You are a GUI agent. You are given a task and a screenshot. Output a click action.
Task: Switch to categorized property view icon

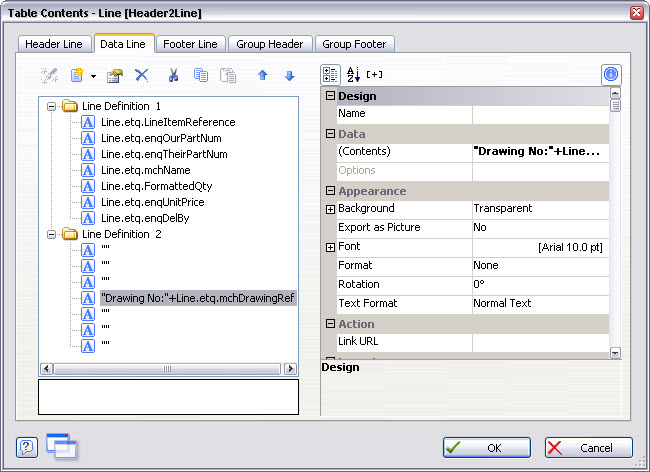coord(330,75)
